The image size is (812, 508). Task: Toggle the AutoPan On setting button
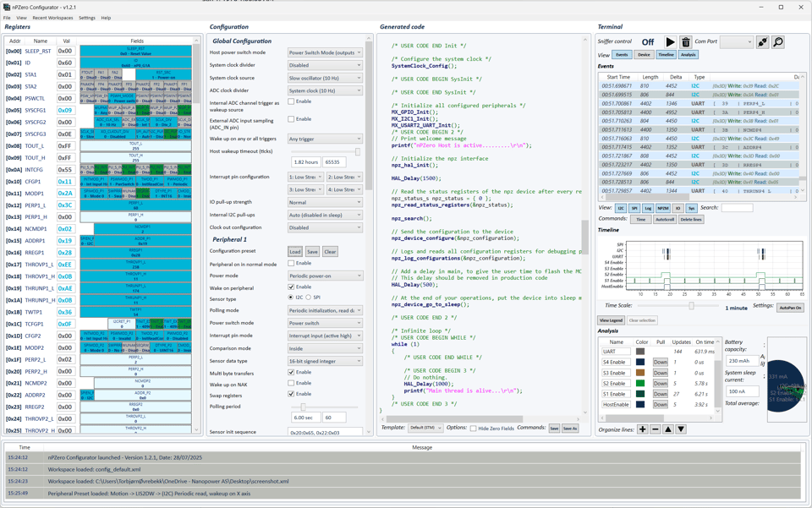(790, 308)
